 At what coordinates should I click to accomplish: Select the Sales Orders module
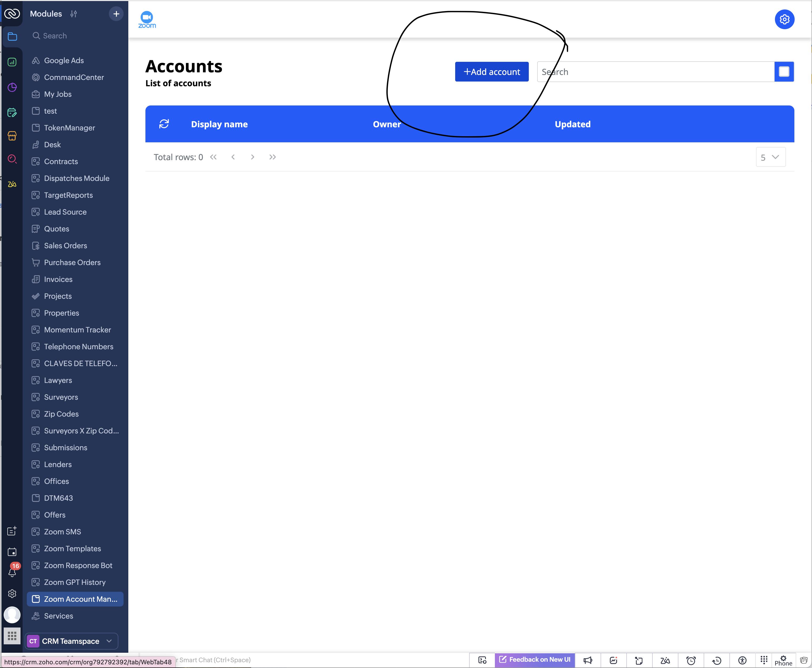coord(65,245)
